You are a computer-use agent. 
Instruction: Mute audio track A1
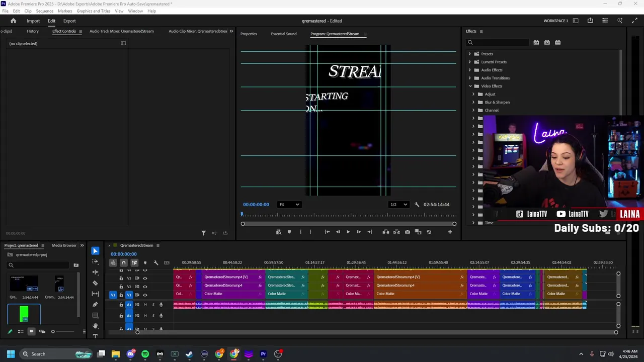click(x=145, y=305)
